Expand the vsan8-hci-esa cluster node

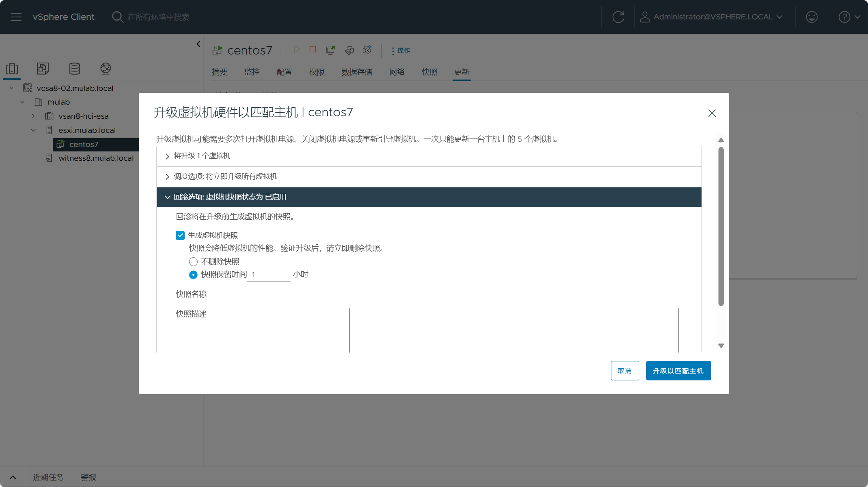[x=33, y=116]
